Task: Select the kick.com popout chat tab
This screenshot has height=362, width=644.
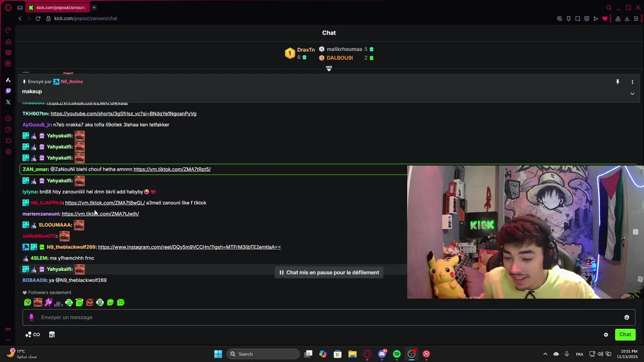Action: 57,8
